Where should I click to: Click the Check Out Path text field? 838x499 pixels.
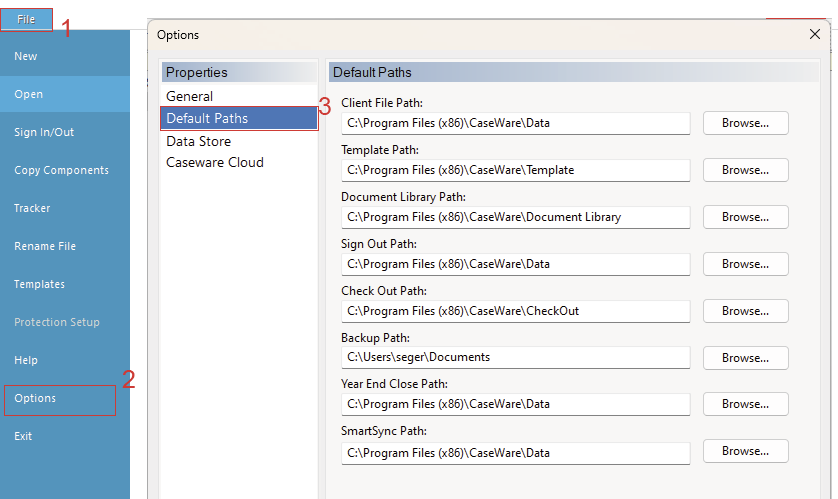pyautogui.click(x=515, y=311)
